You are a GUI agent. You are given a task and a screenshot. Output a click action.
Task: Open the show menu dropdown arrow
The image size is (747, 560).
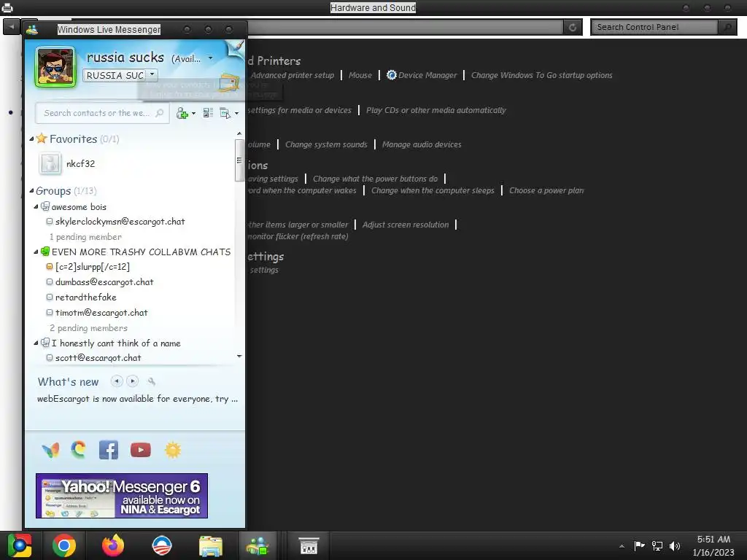(x=237, y=113)
